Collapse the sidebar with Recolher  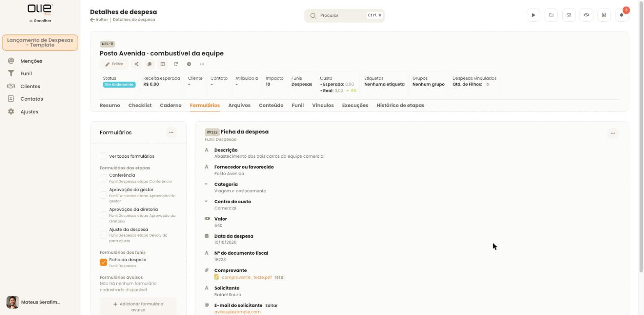click(x=40, y=21)
